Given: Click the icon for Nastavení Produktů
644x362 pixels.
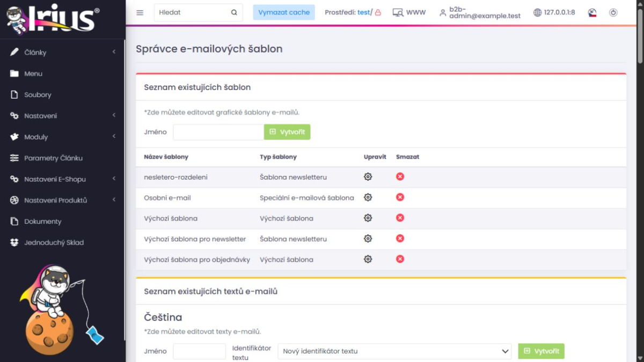Looking at the screenshot, I should [14, 200].
